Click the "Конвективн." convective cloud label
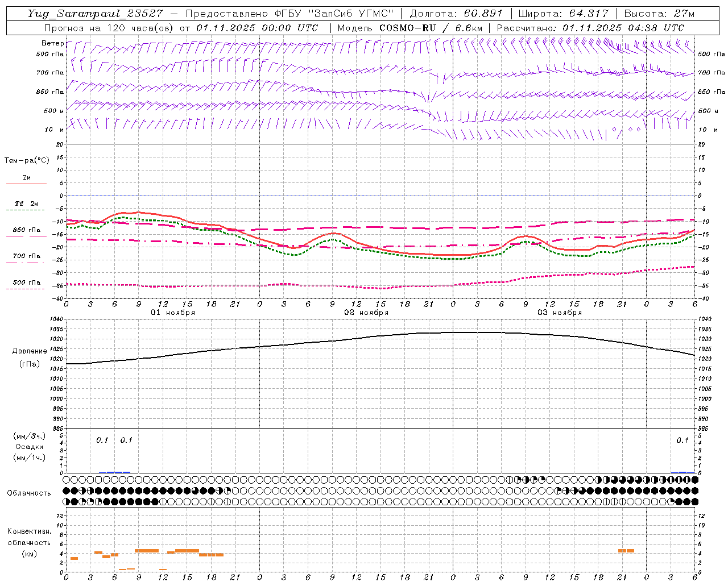 point(30,531)
